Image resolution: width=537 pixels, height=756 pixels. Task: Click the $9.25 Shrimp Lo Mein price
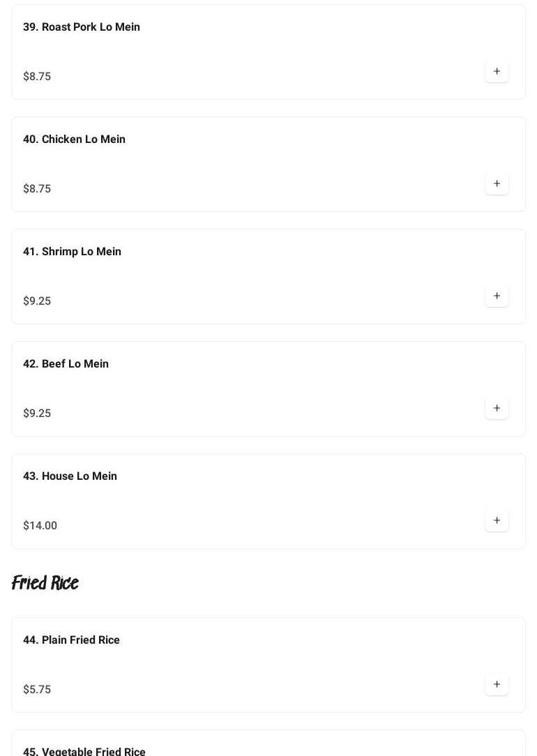pos(37,301)
